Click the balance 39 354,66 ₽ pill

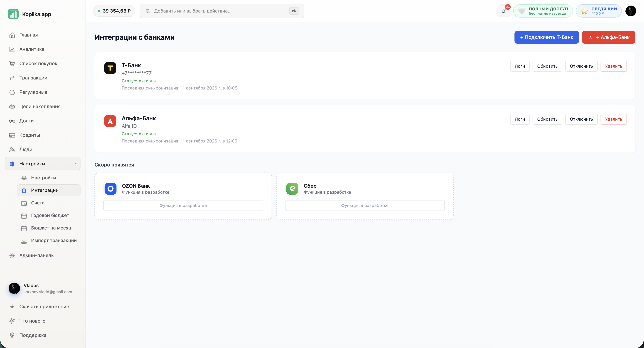click(x=114, y=11)
